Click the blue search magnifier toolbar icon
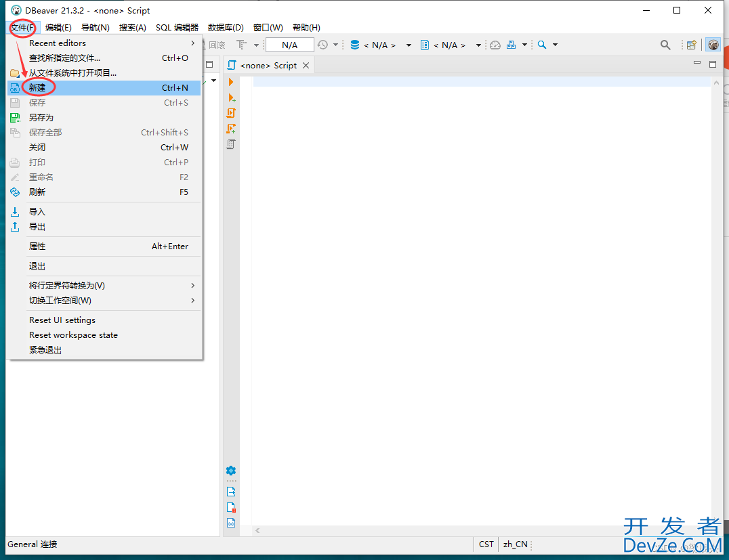 tap(541, 45)
